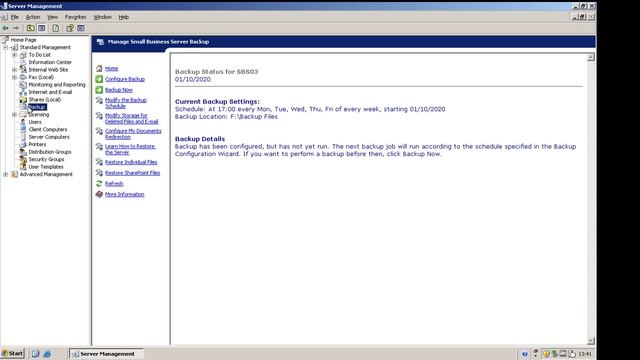Open Configure My Documents Redirection link
Screen dimensions: 640x360
[133, 134]
